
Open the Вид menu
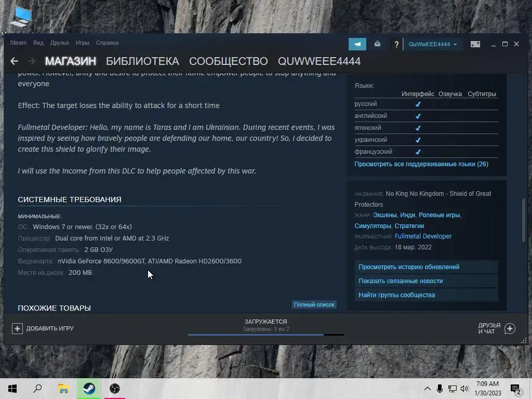click(x=38, y=43)
